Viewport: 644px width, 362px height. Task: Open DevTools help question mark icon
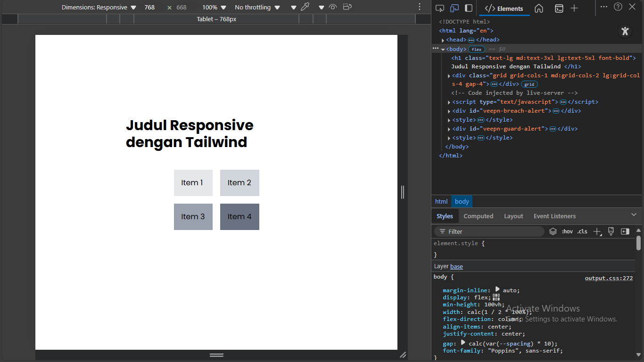618,7
